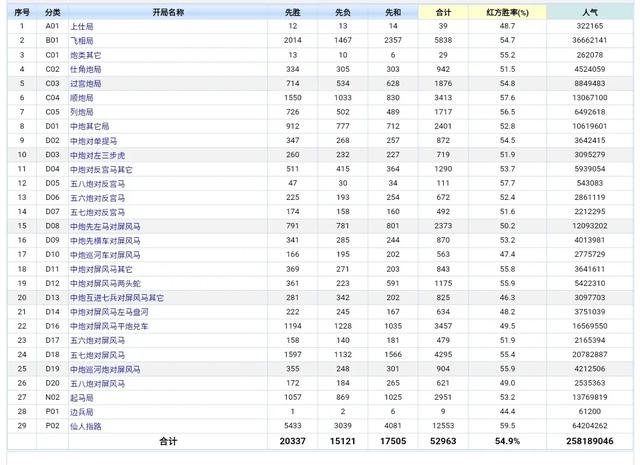Sort by the 人气 column header
640x465 pixels.
point(590,13)
